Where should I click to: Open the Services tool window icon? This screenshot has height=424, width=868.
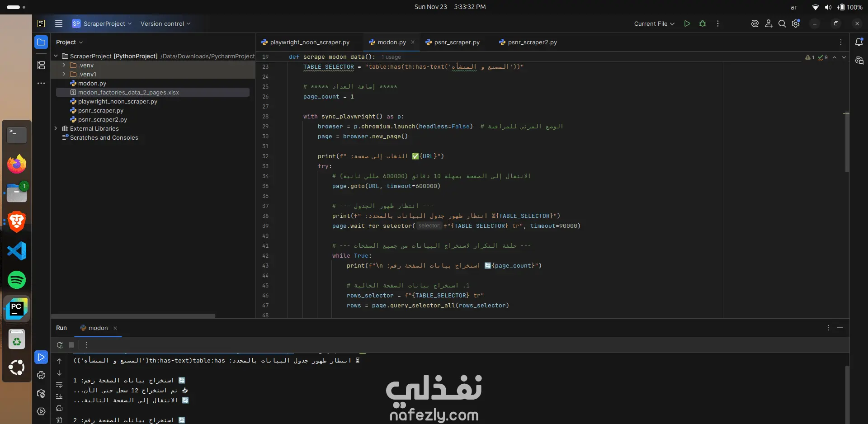pyautogui.click(x=41, y=411)
